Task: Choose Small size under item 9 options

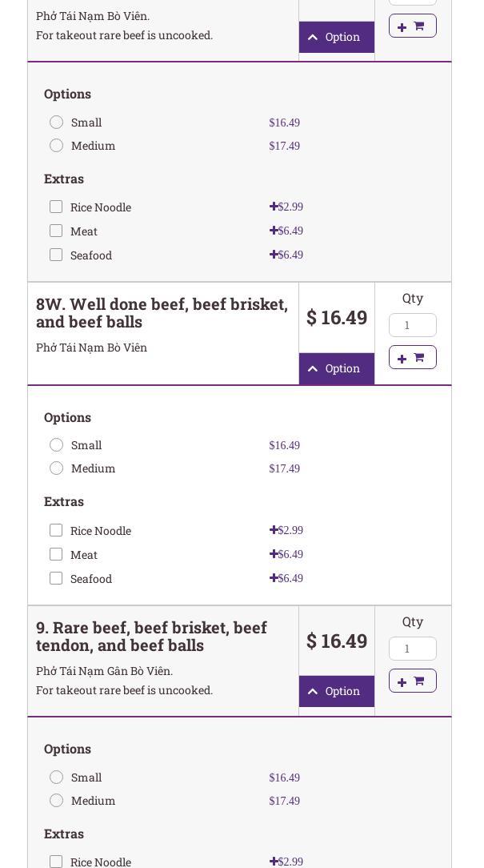Action: click(56, 778)
